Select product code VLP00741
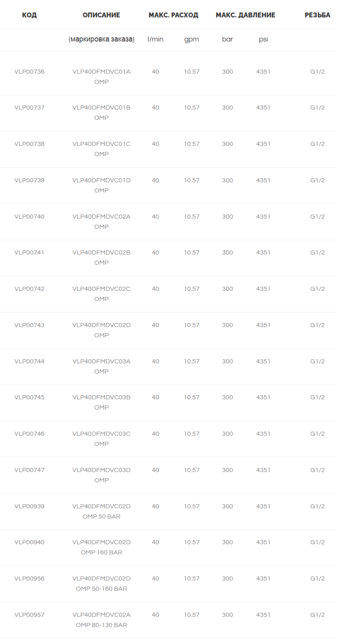This screenshot has height=644, width=337. pyautogui.click(x=29, y=252)
